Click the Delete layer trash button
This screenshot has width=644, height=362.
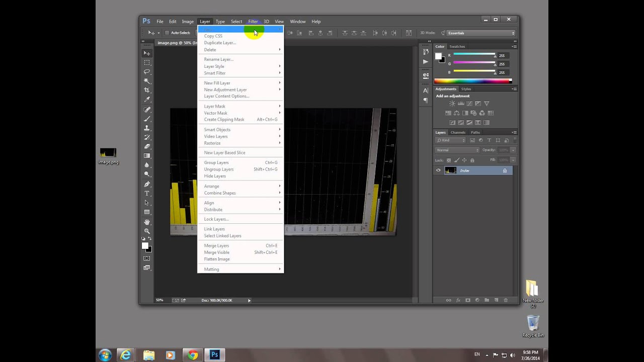tap(506, 300)
